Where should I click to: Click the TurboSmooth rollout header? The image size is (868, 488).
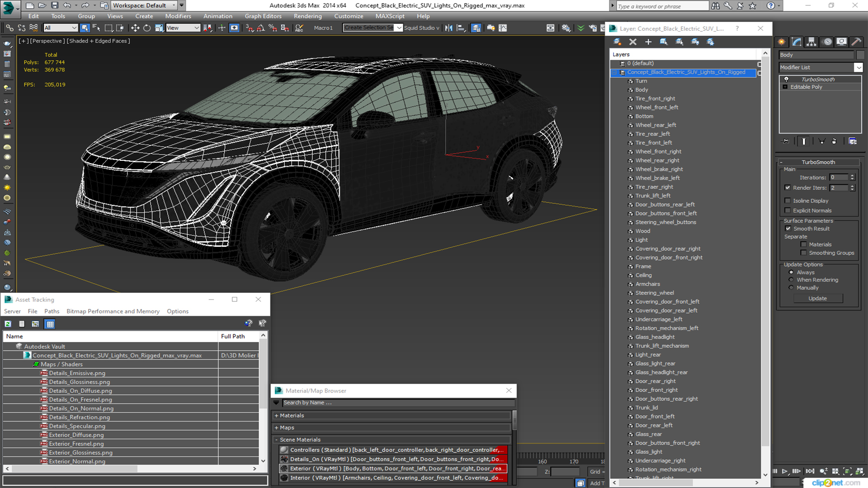point(818,162)
